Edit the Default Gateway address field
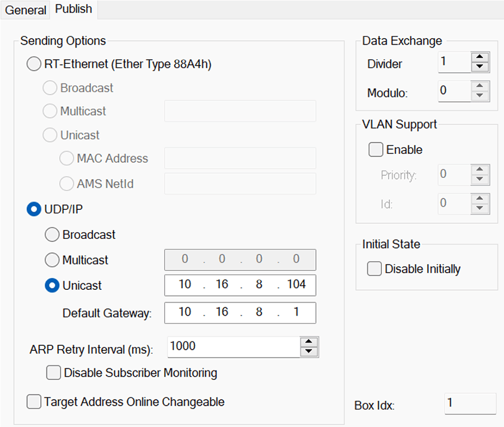The height and width of the screenshot is (427, 504). tap(240, 313)
